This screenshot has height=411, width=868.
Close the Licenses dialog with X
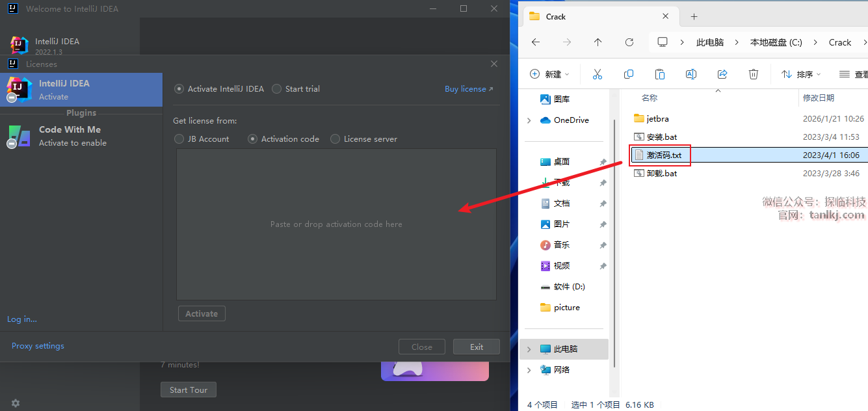point(494,64)
